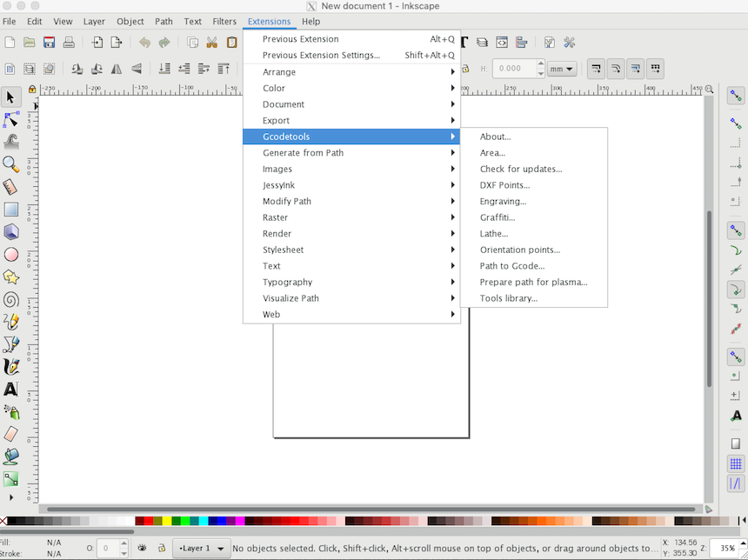The height and width of the screenshot is (560, 748).
Task: Select the Pencil freehand tool
Action: (10, 322)
